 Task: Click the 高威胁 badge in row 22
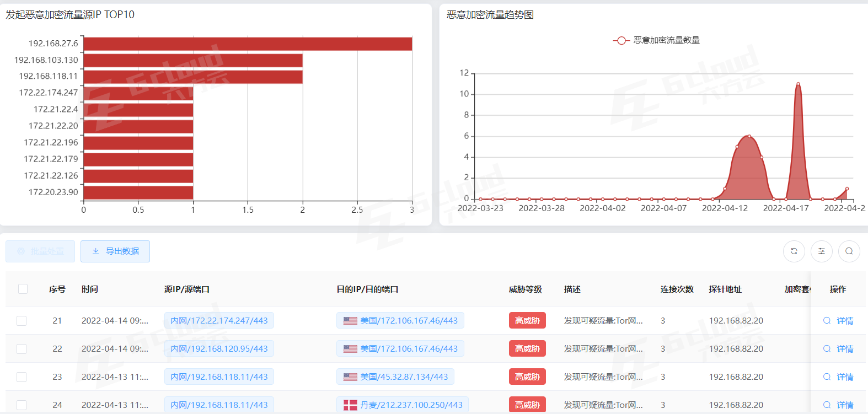527,349
